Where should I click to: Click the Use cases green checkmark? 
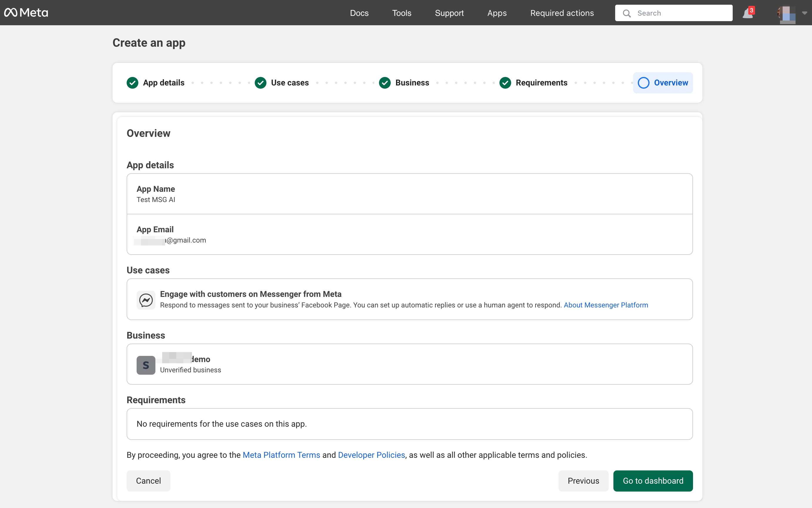[x=261, y=83]
